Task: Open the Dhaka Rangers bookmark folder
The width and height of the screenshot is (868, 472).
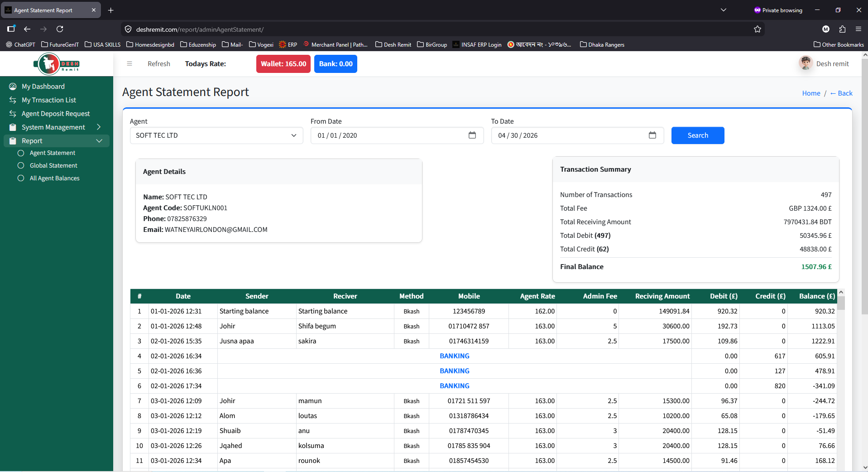Action: click(x=602, y=44)
